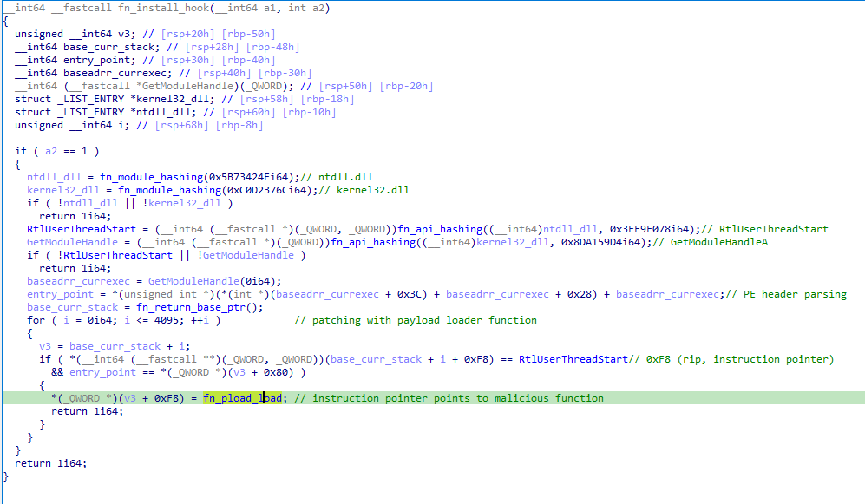Click 'v3 = base_curr_stack + i' assignment
The width and height of the screenshot is (865, 504).
point(115,346)
